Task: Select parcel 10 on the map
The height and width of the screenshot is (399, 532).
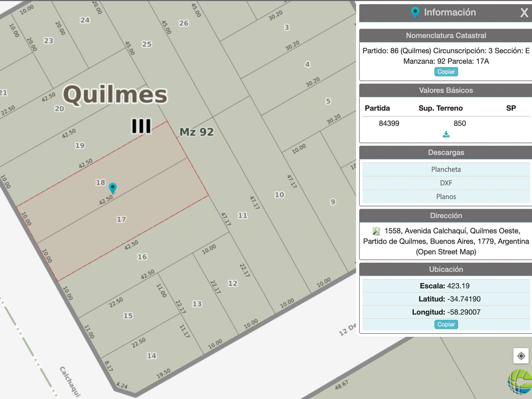Action: (279, 195)
